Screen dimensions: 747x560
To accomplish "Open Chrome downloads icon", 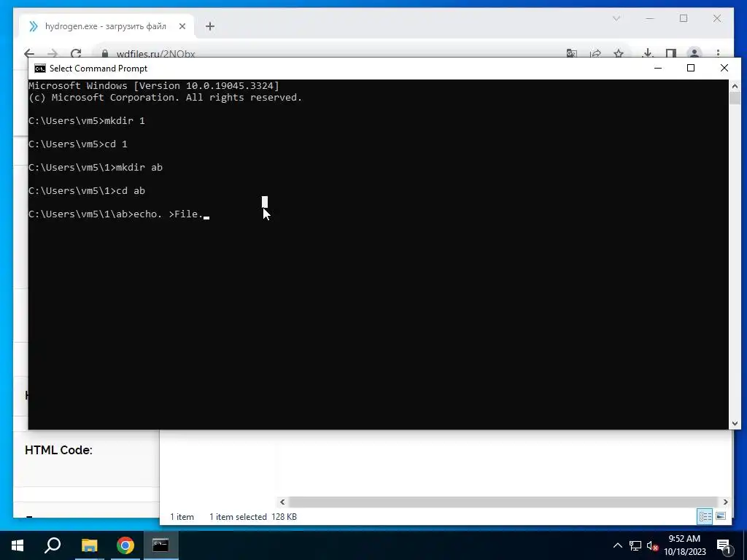I will coord(648,54).
